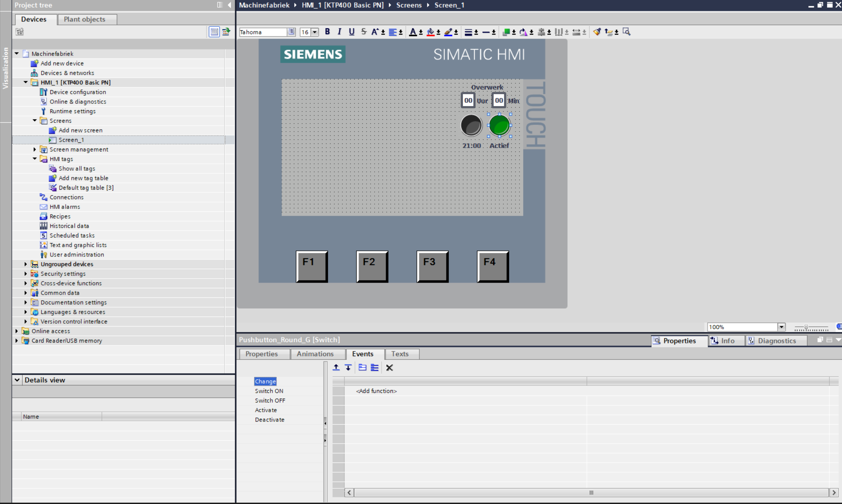Open the Plant objects tab

point(85,19)
